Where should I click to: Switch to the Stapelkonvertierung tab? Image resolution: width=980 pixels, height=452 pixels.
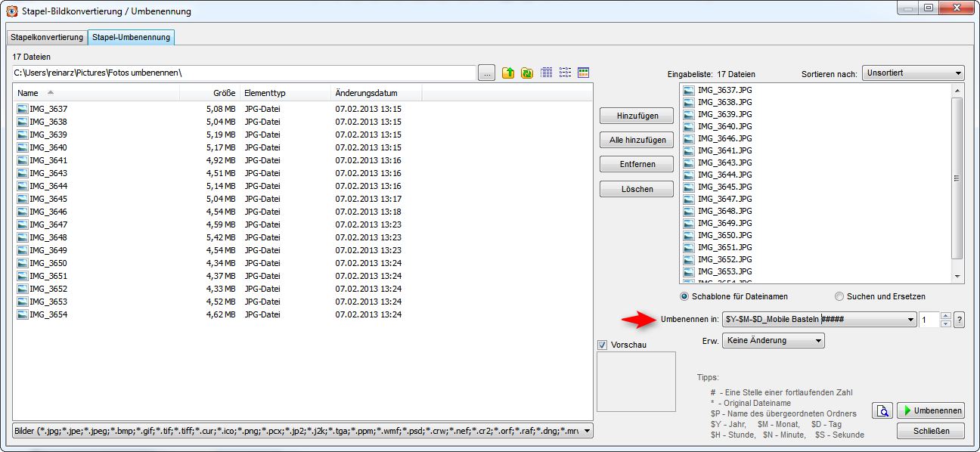click(x=47, y=37)
